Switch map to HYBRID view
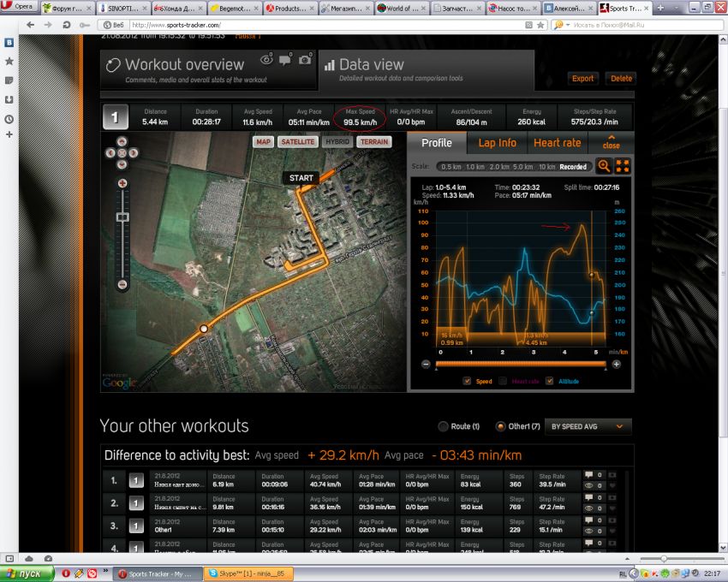 coord(337,142)
